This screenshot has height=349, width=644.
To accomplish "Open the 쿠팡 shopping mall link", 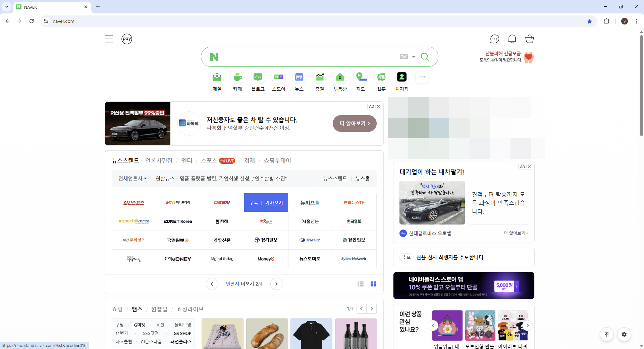I will 120,325.
